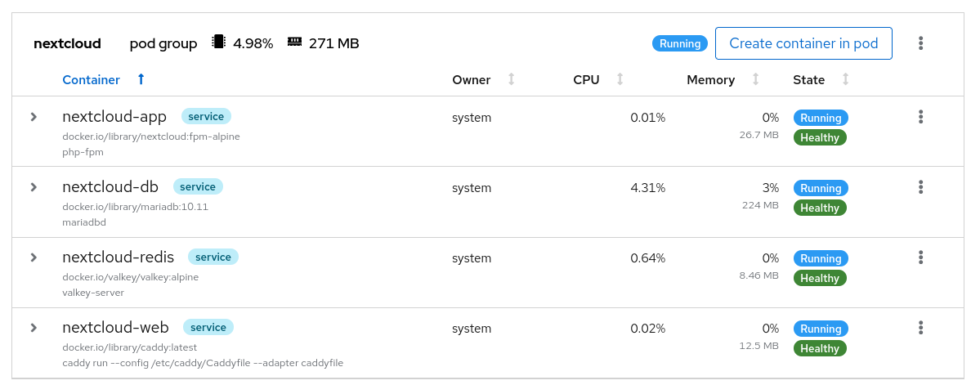980x385 pixels.
Task: Expand the nextcloud-db container row
Action: point(34,187)
